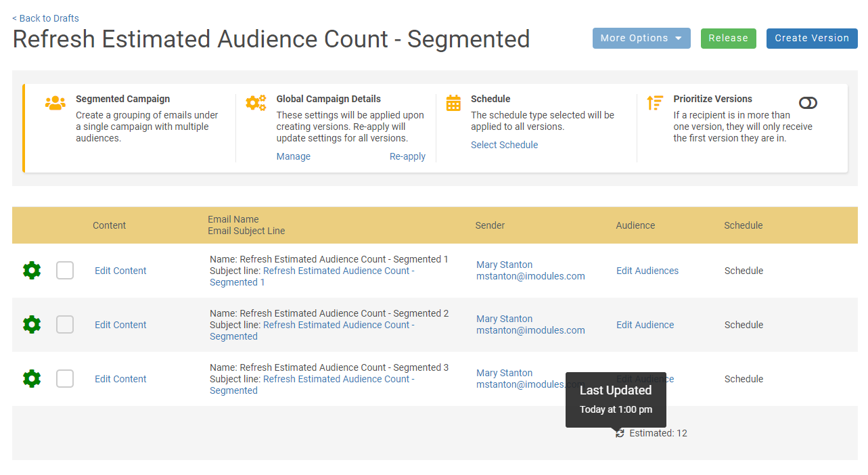Click the gear icon for Segmented 3 row
The image size is (868, 475).
click(32, 379)
